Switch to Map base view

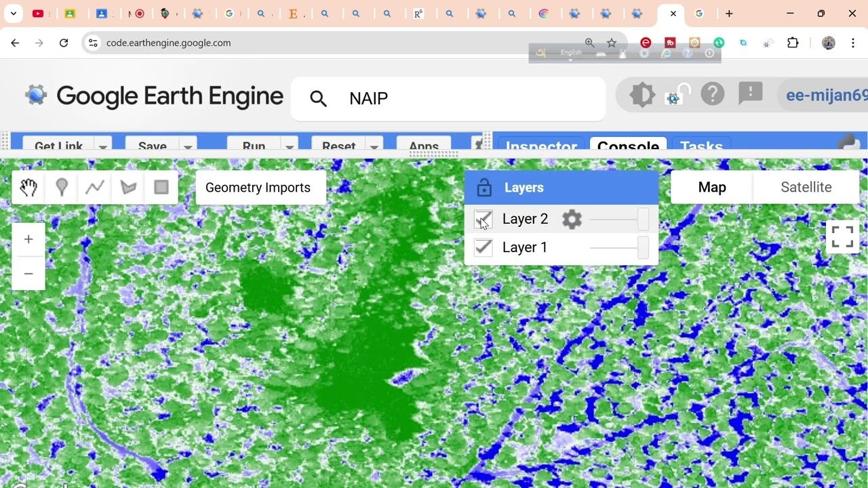712,187
